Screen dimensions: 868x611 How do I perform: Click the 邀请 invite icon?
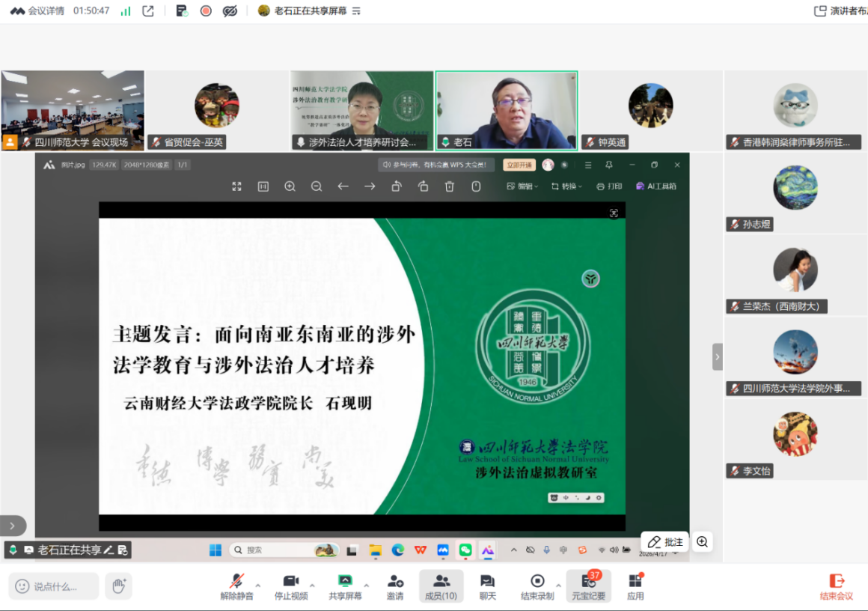[395, 586]
